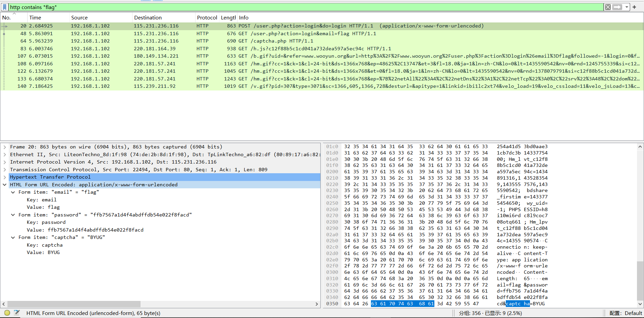The width and height of the screenshot is (644, 318).
Task: Edit the display filter field containing http contains "flag"
Action: (x=305, y=7)
